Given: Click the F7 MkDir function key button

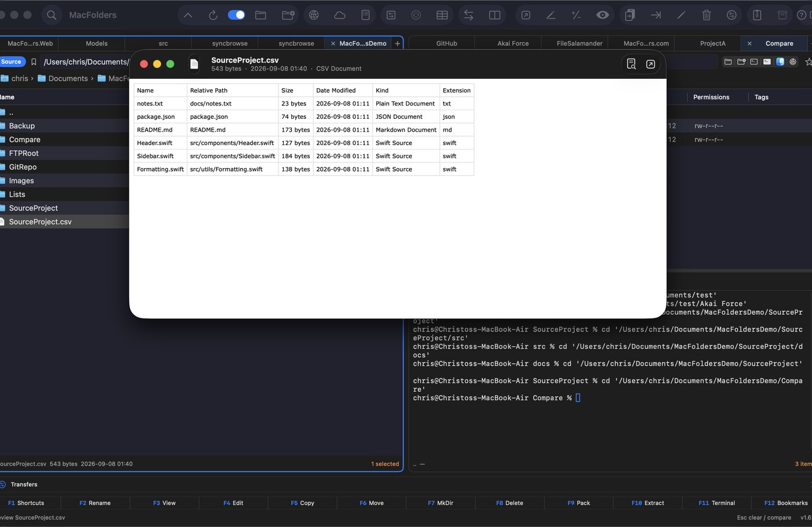Looking at the screenshot, I should pyautogui.click(x=440, y=503).
